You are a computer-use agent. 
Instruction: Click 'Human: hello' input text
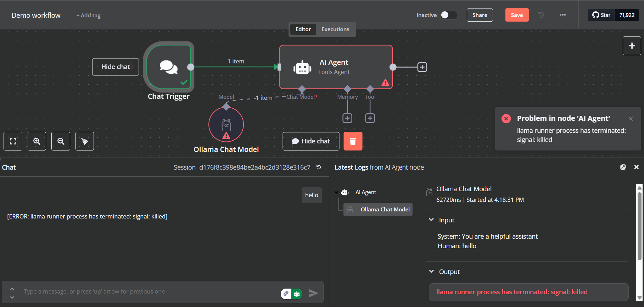coord(457,246)
